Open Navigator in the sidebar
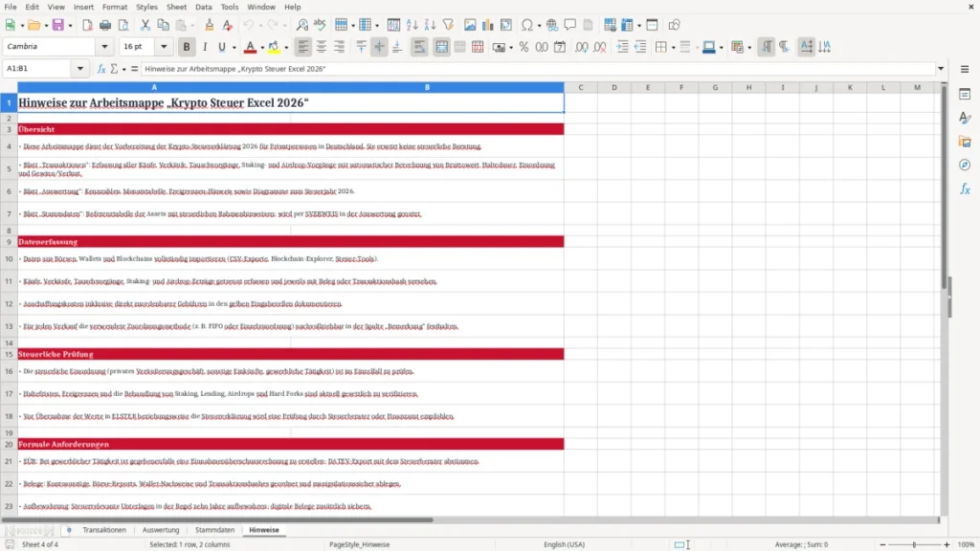 (965, 165)
